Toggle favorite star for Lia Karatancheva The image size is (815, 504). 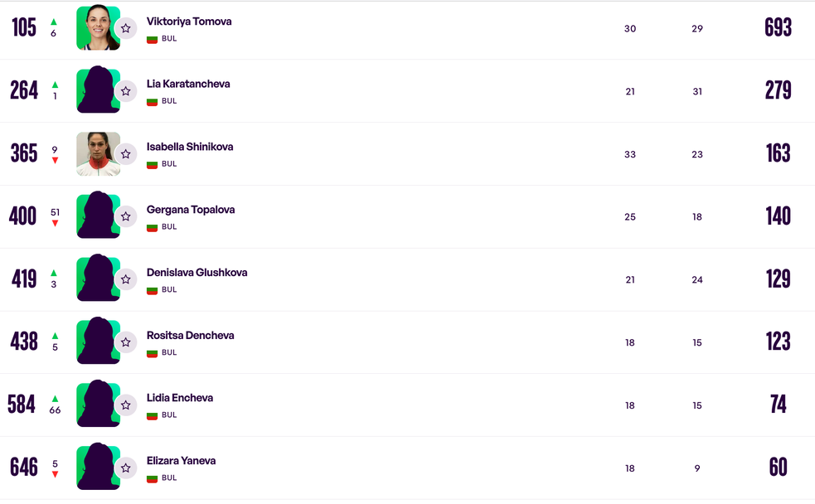pyautogui.click(x=126, y=91)
